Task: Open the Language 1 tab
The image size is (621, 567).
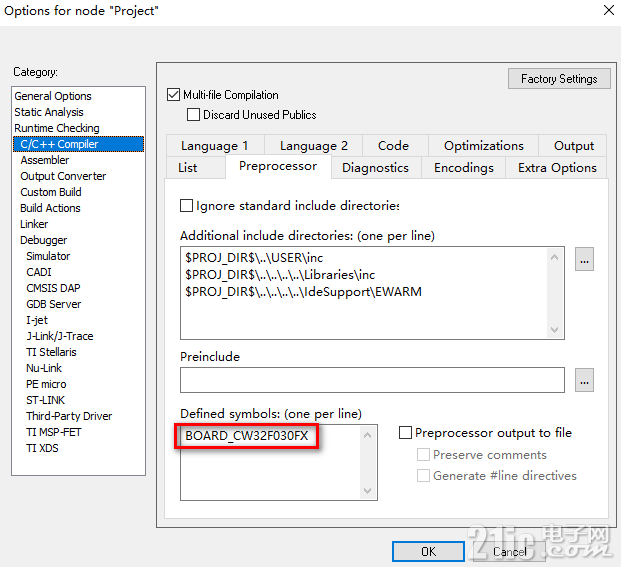Action: click(215, 146)
